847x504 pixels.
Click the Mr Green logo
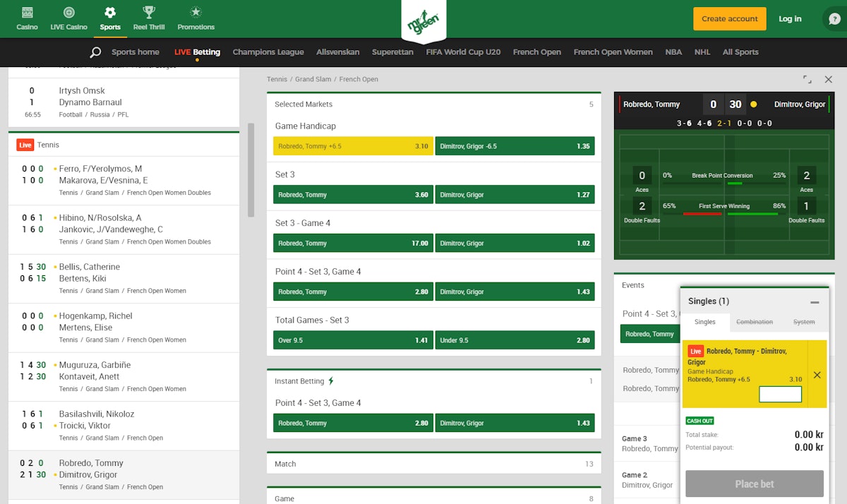[423, 23]
